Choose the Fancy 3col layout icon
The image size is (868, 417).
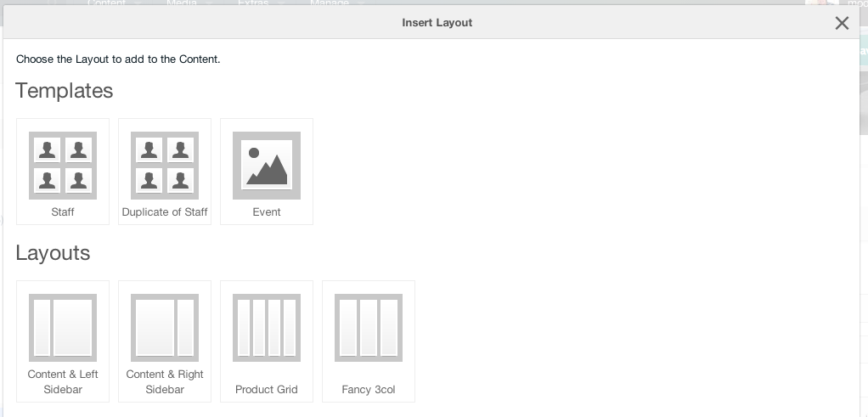pos(368,328)
